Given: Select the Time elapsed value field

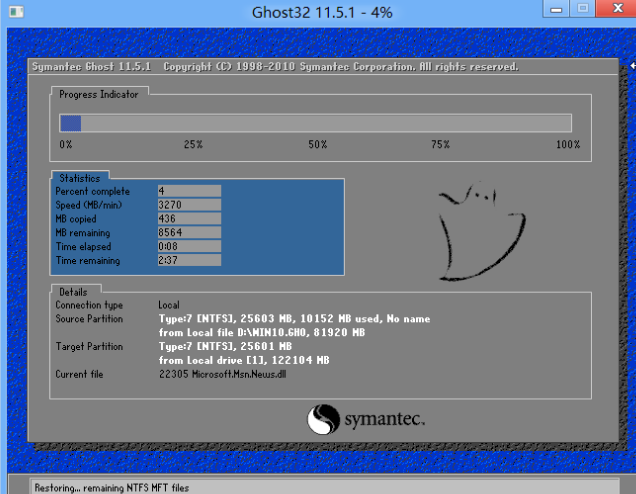Looking at the screenshot, I should coord(189,246).
